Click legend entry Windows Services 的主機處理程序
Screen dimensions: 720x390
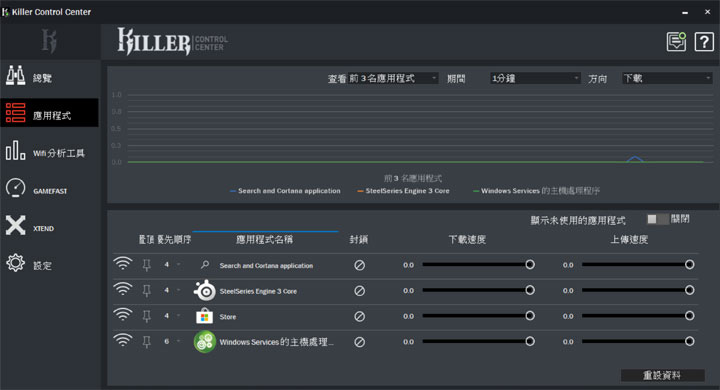point(536,191)
